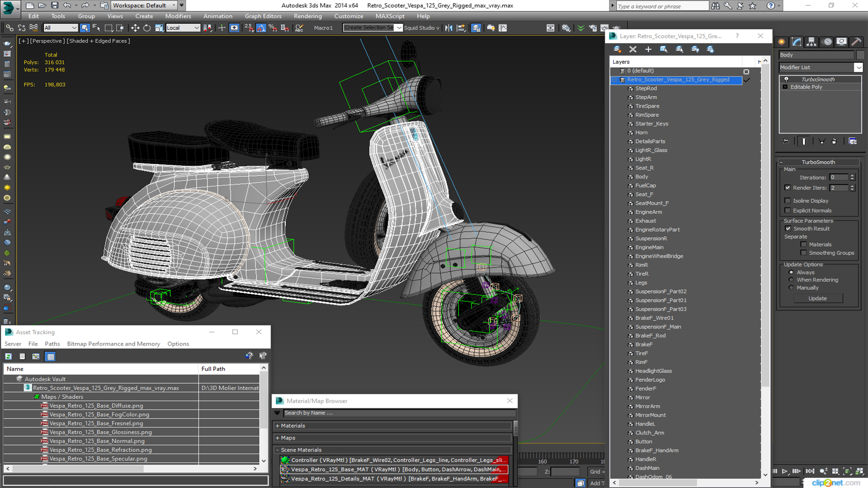Expand the Materials group in Material Browser

[x=278, y=426]
